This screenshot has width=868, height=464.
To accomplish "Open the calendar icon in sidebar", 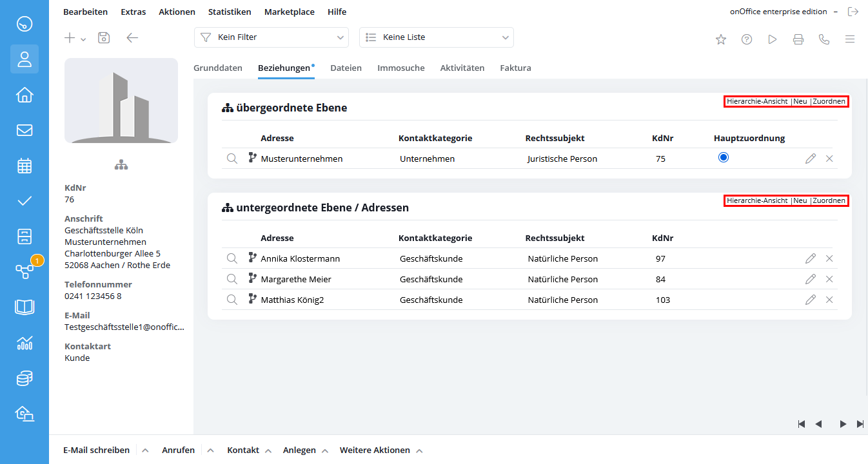I will coord(25,166).
